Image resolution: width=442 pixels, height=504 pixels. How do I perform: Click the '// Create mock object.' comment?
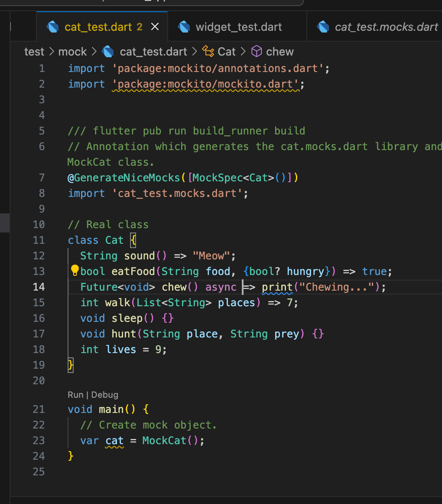click(149, 425)
